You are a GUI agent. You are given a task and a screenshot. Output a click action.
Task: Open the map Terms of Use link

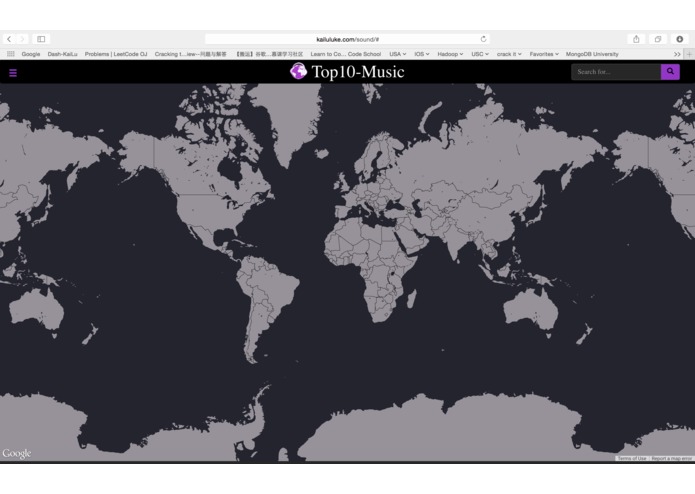pyautogui.click(x=632, y=458)
